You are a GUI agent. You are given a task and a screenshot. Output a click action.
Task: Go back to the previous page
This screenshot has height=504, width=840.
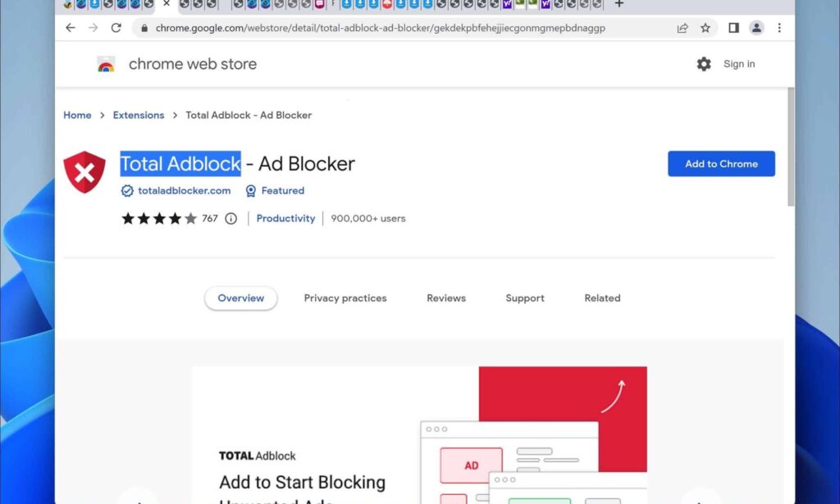click(71, 28)
